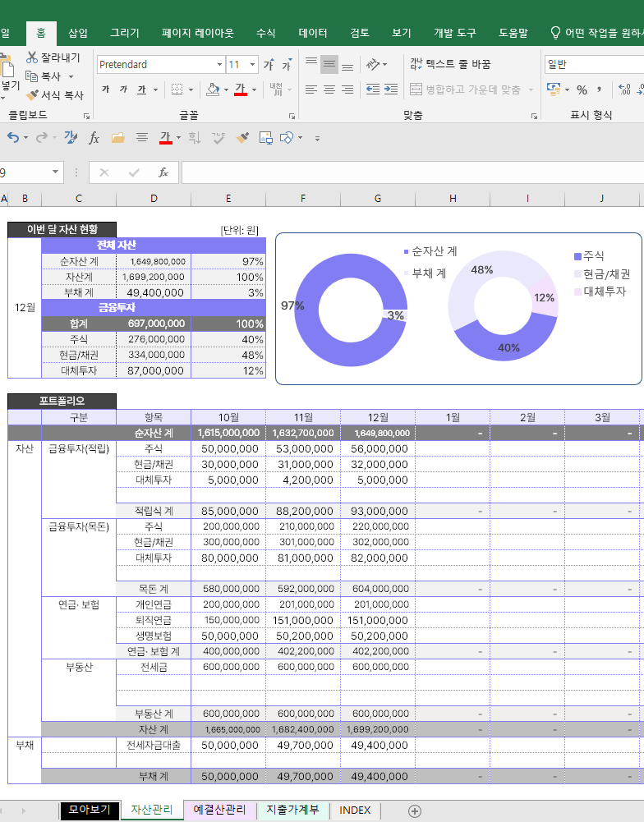Click 주식 legend entry in chart
This screenshot has height=822, width=644.
[x=590, y=256]
